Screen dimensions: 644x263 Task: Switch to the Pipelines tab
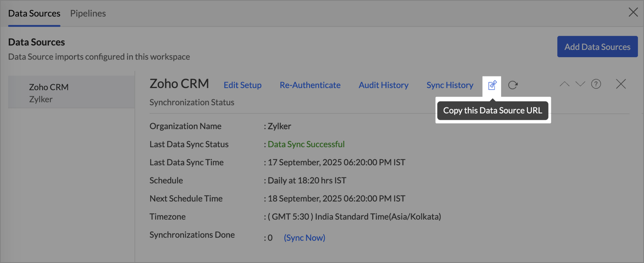point(88,13)
